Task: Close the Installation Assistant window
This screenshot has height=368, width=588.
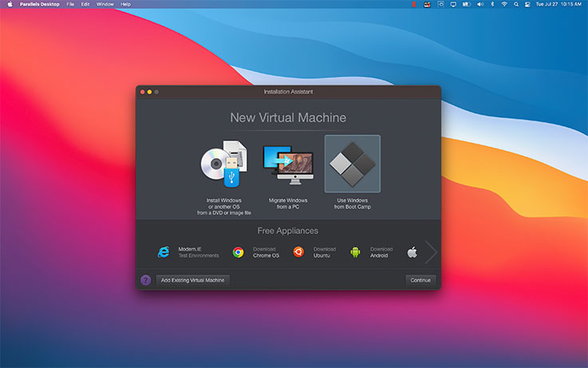Action: click(143, 92)
